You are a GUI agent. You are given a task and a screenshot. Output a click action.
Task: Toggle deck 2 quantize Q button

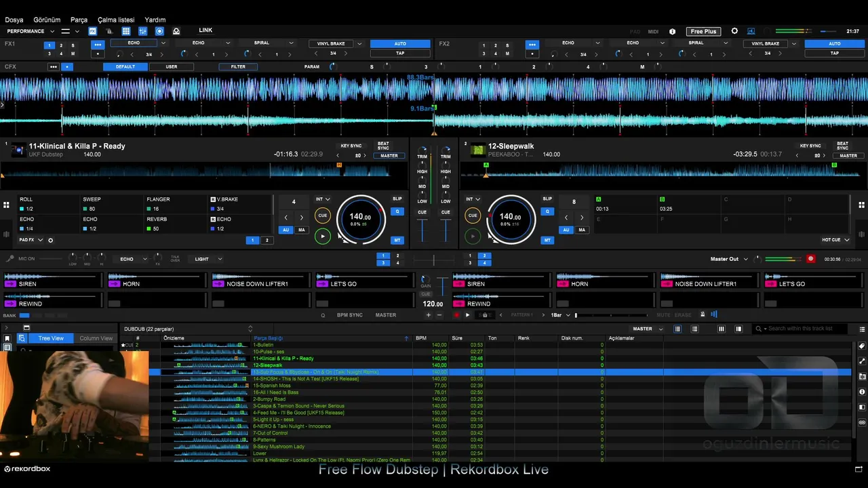click(x=547, y=211)
